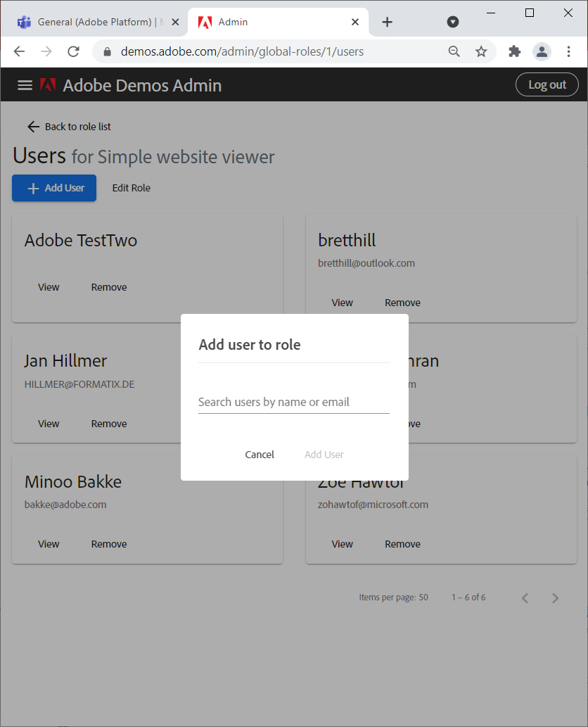The height and width of the screenshot is (727, 588).
Task: Minimize the Chrome window
Action: coord(491,13)
